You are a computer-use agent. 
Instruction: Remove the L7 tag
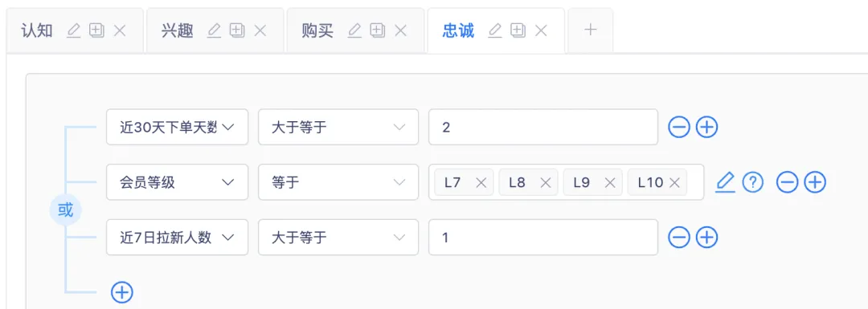point(481,182)
